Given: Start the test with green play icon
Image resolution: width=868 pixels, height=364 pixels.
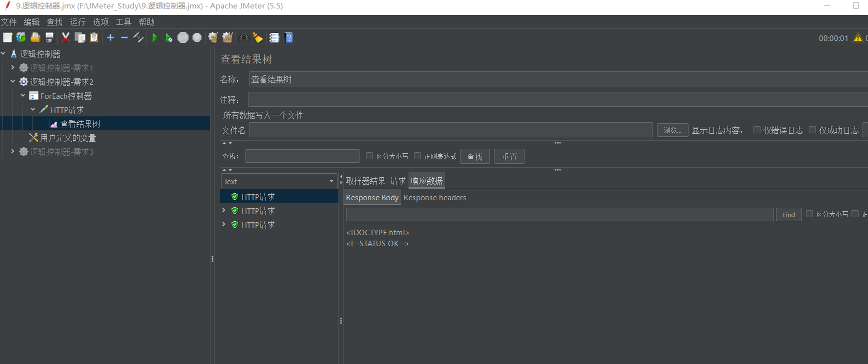Looking at the screenshot, I should coord(155,37).
